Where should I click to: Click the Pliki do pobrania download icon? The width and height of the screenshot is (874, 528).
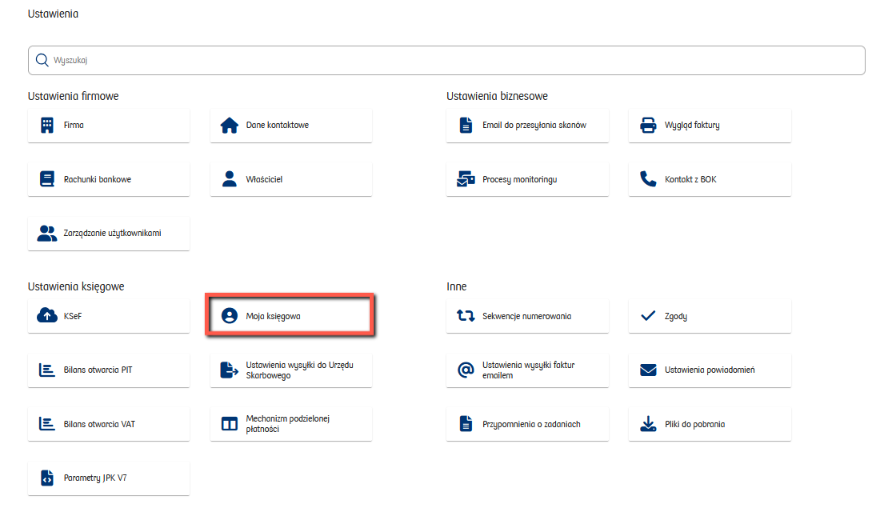pyautogui.click(x=648, y=424)
